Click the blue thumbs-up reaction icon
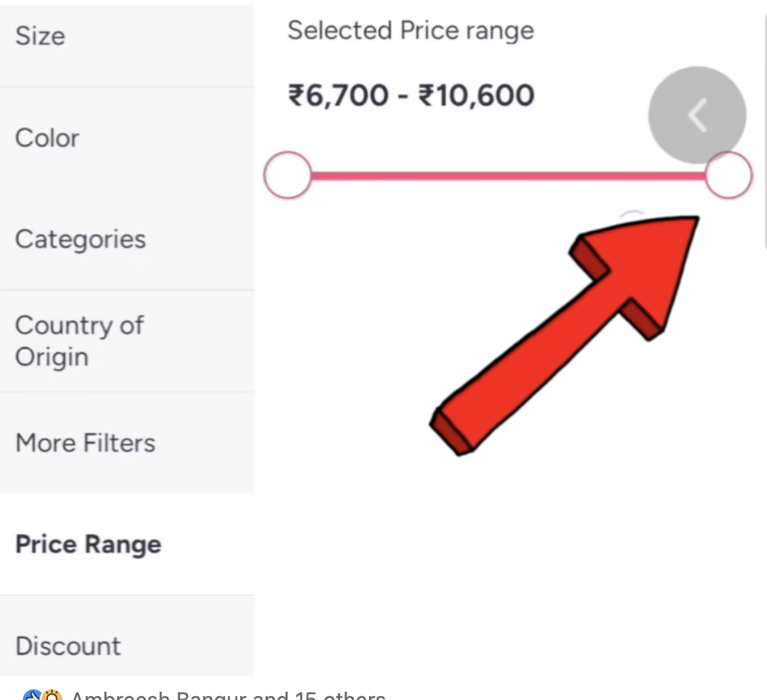767x700 pixels. click(34, 695)
